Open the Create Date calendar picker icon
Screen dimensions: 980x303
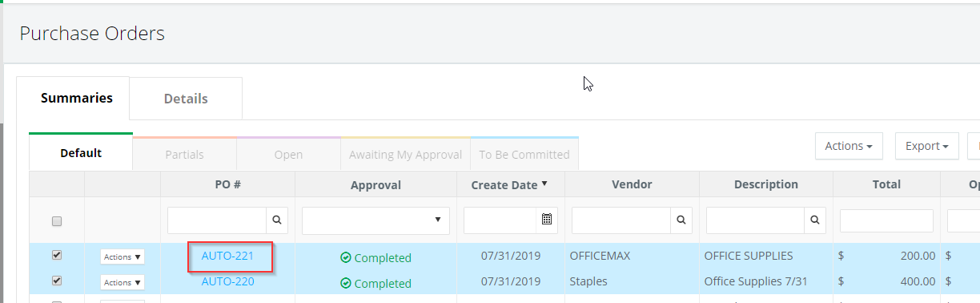(546, 219)
